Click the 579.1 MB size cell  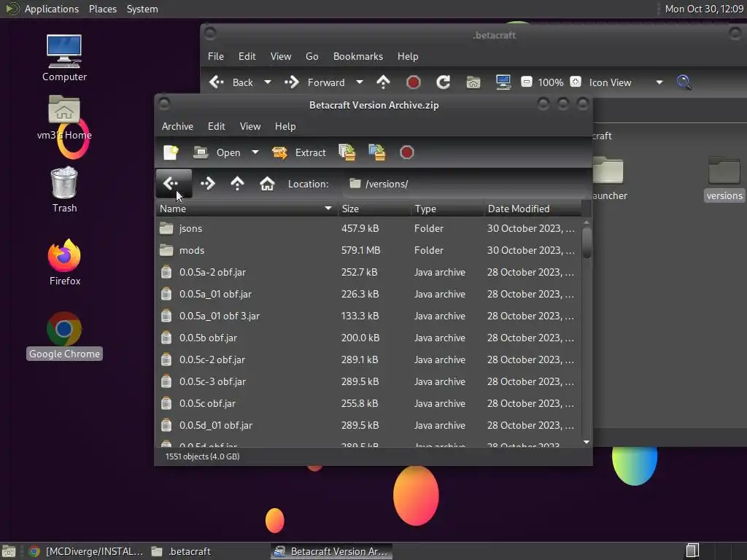click(x=360, y=251)
